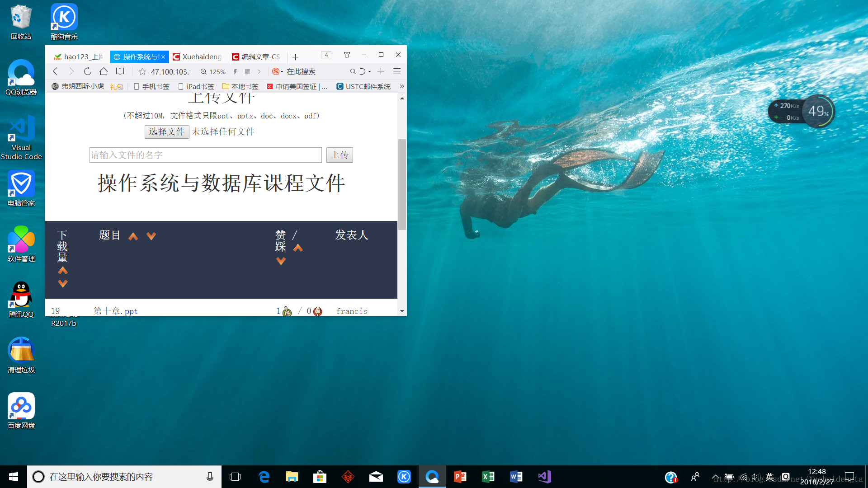Dislike 第十章.ppt with red icon
Screen dimensions: 868x488
318,311
